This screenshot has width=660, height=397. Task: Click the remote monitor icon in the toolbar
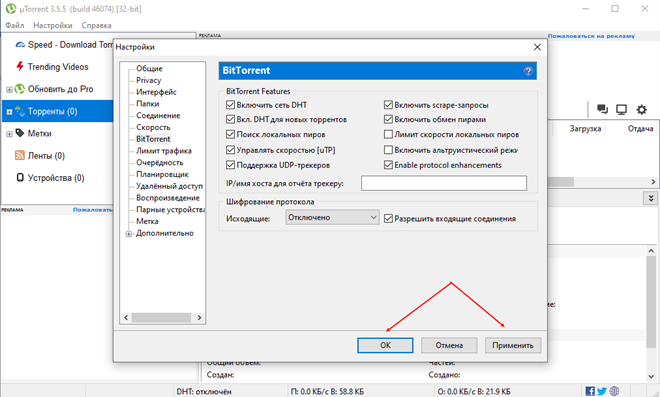click(622, 109)
